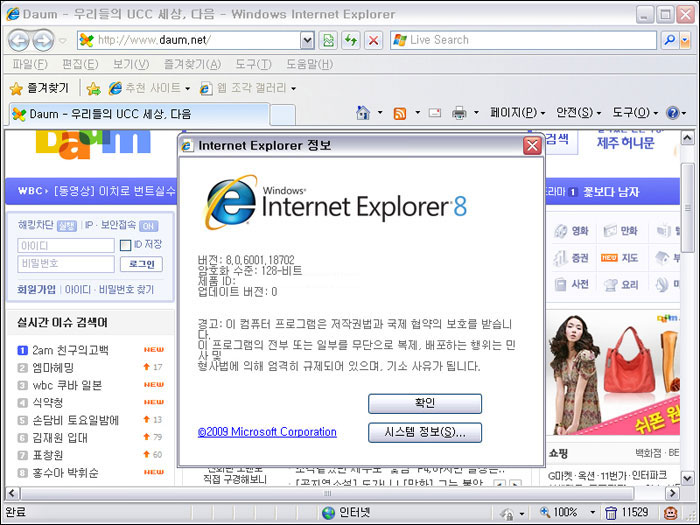Open the 도구(O) command bar dropdown
Image resolution: width=700 pixels, height=525 pixels.
coord(635,112)
